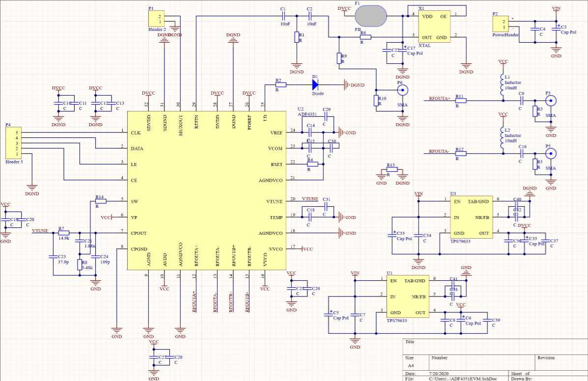This screenshot has width=588, height=381.
Task: Click the MUXOUT pin label
Action: pyautogui.click(x=180, y=125)
